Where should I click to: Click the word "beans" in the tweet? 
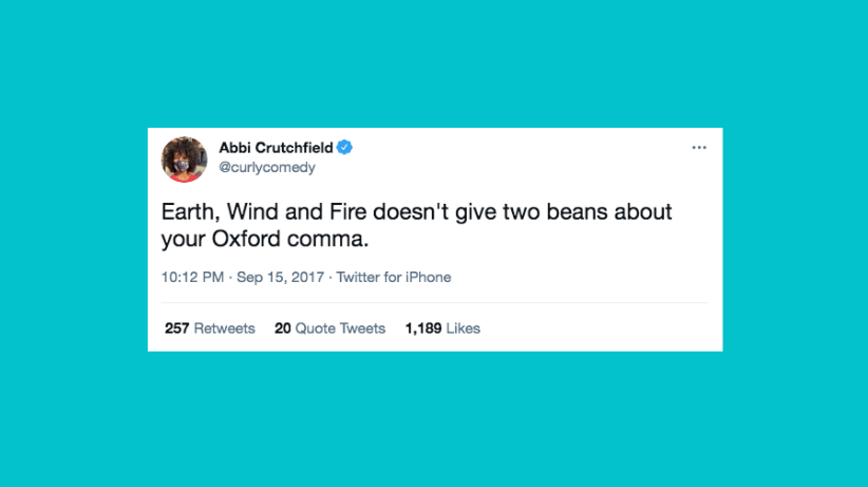[x=577, y=212]
